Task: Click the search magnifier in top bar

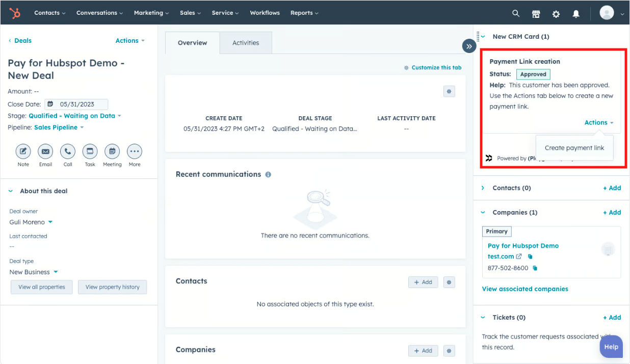Action: tap(516, 13)
